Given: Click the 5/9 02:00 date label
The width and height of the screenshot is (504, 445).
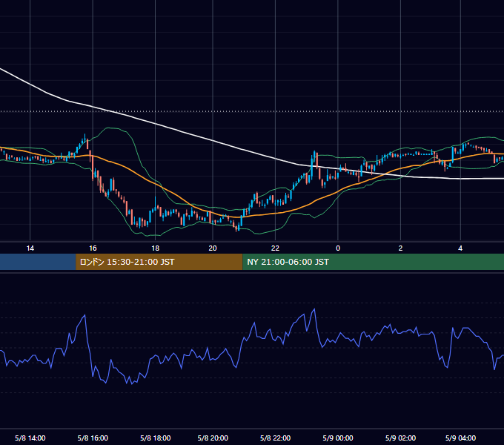Looking at the screenshot, I should click(x=400, y=438).
